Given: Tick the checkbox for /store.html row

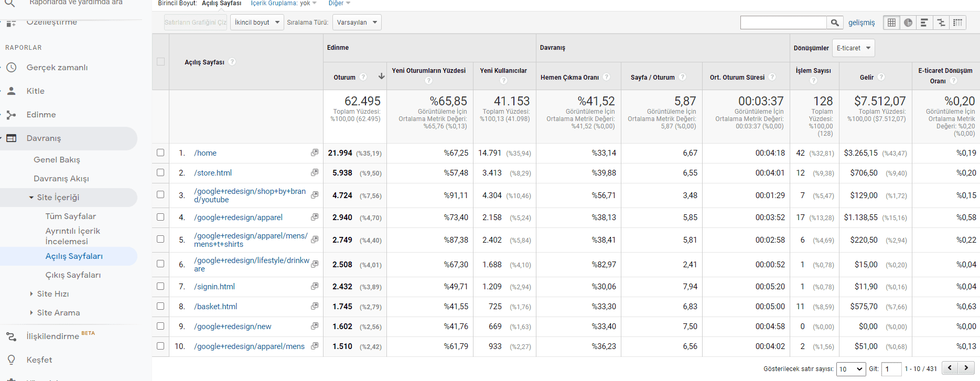Looking at the screenshot, I should pyautogui.click(x=160, y=172).
